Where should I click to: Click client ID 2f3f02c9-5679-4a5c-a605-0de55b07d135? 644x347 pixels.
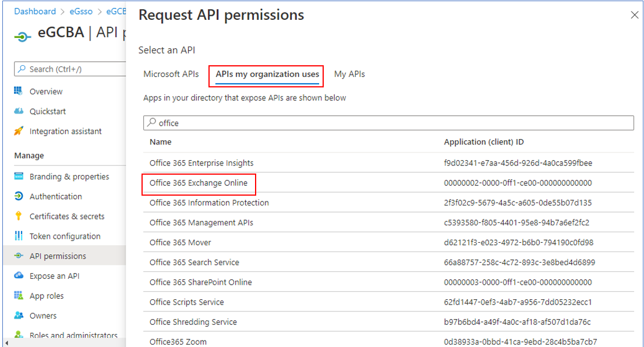518,203
